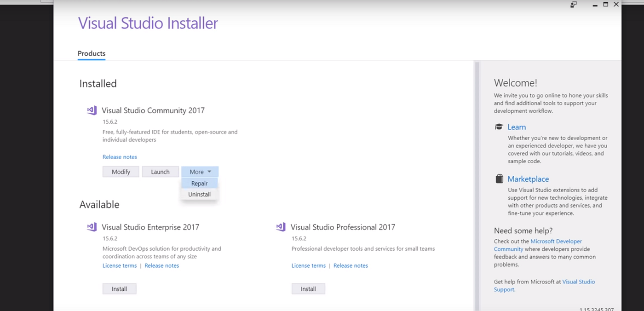644x311 pixels.
Task: Click the Modify button for Community 2017
Action: (x=121, y=172)
